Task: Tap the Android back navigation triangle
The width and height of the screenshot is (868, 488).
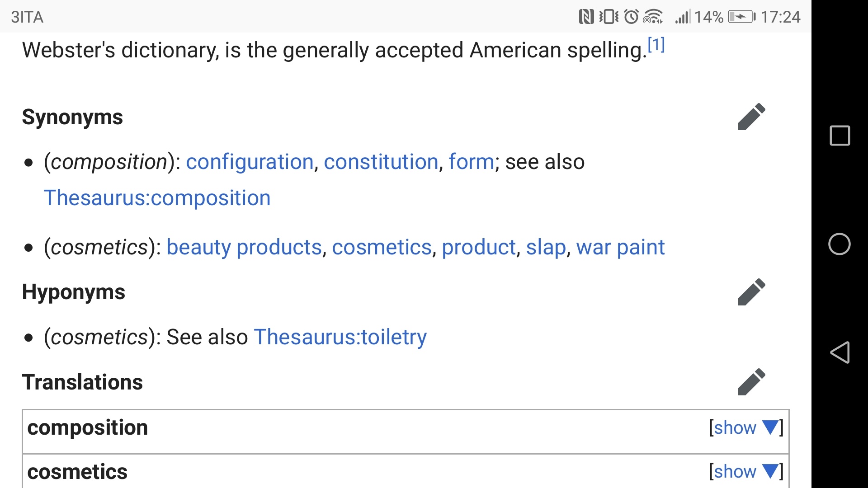Action: pyautogui.click(x=840, y=352)
